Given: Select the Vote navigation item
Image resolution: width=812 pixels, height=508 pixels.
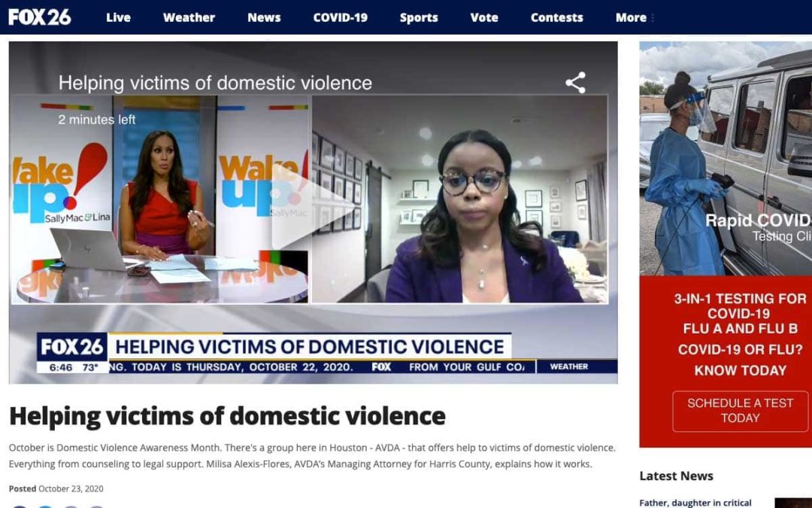Looking at the screenshot, I should pyautogui.click(x=483, y=17).
